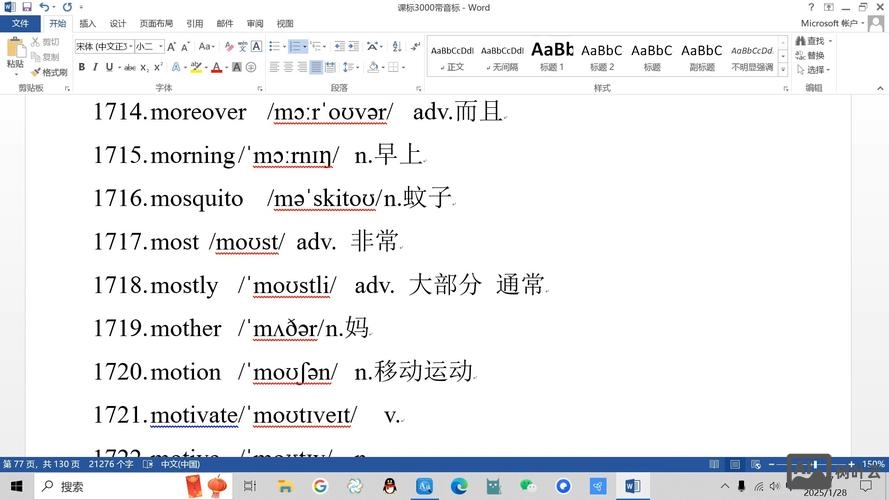Click the zoom out minus button
This screenshot has height=500, width=889.
click(x=772, y=464)
